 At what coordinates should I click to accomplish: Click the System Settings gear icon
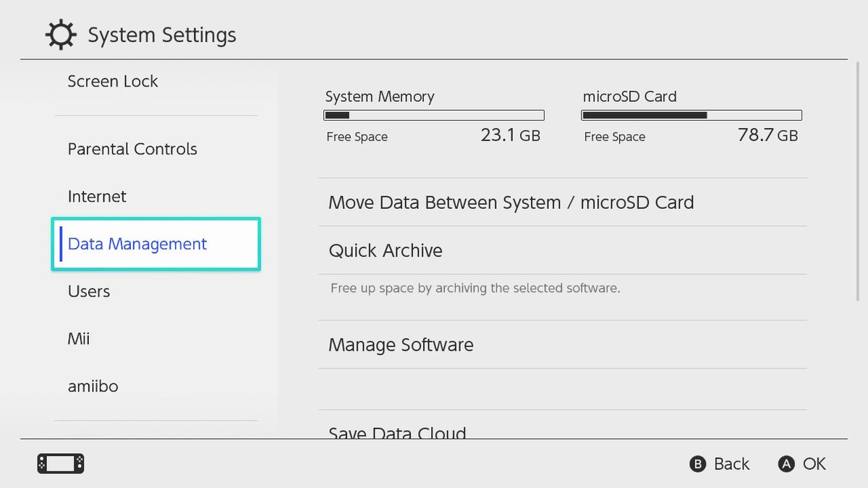click(x=60, y=35)
